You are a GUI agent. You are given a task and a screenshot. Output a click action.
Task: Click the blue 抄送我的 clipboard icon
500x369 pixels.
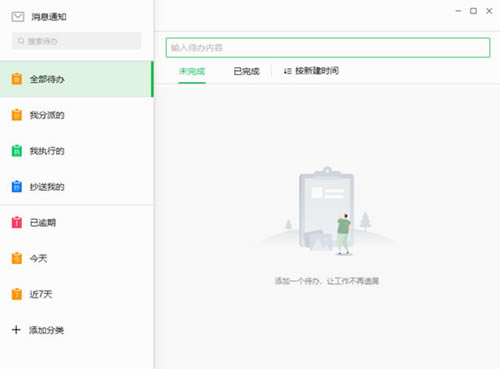click(x=17, y=186)
